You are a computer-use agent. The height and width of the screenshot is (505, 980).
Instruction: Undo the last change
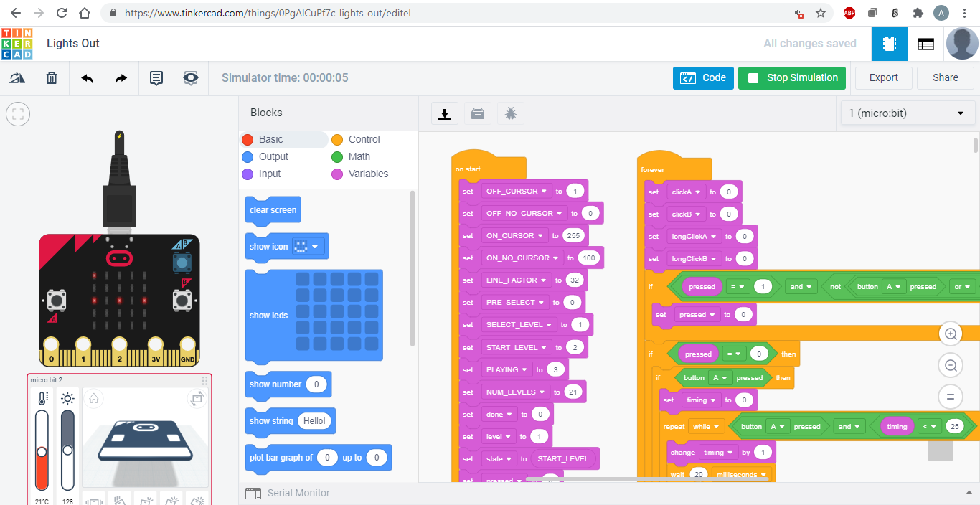(x=87, y=77)
